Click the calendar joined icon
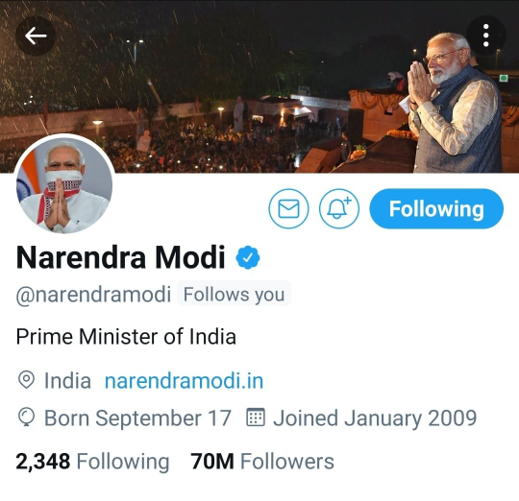 coord(256,417)
